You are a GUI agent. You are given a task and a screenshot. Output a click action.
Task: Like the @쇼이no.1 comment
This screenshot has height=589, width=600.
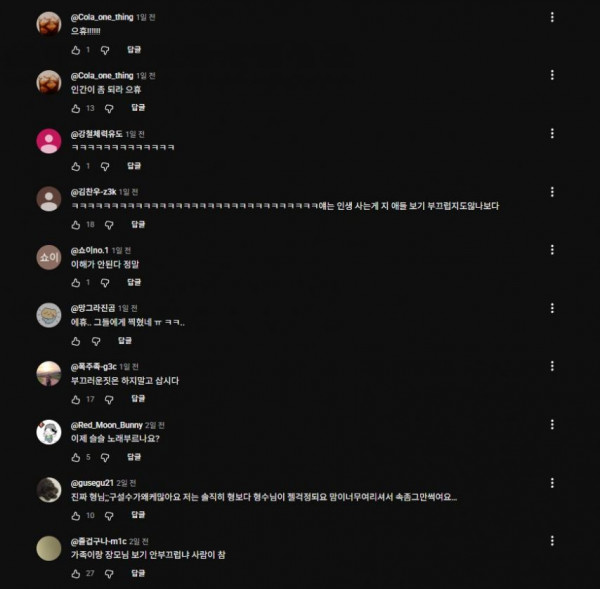tap(76, 283)
